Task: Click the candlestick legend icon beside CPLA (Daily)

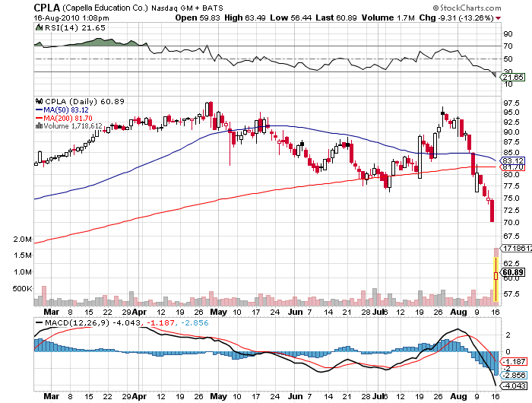Action: pyautogui.click(x=40, y=101)
